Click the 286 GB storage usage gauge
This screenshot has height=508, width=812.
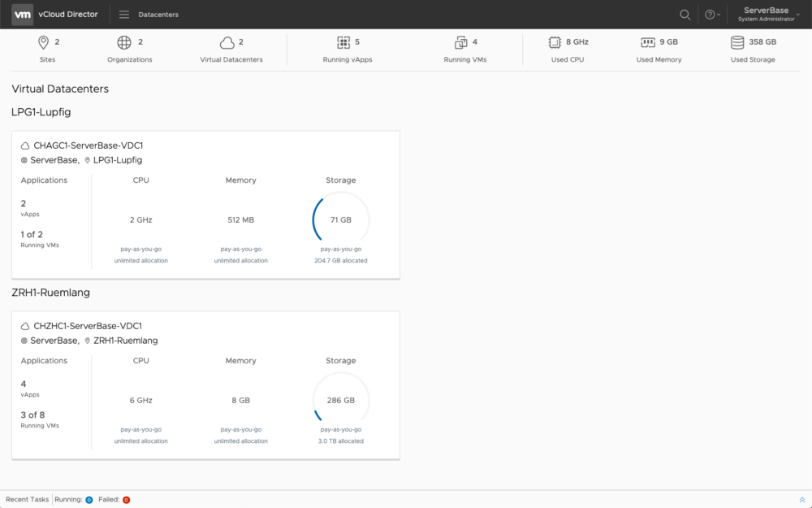[341, 401]
